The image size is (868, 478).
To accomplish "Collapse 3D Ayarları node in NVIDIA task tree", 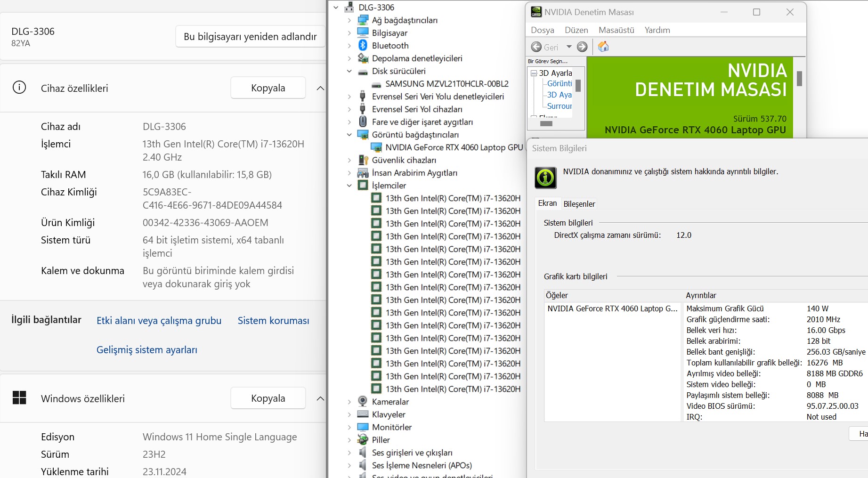I will point(534,73).
